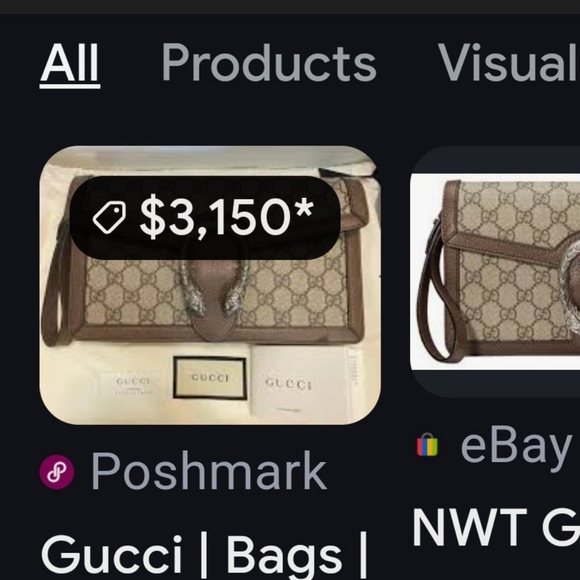Open the Poshmark Gucci bag thumbnail

pyautogui.click(x=210, y=285)
